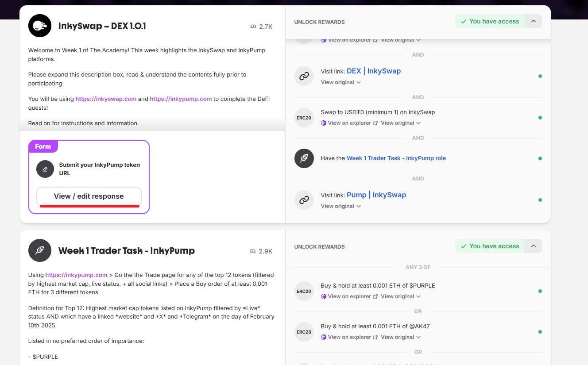Click the InkySwap DEX logo avatar
588x365 pixels.
coord(40,26)
